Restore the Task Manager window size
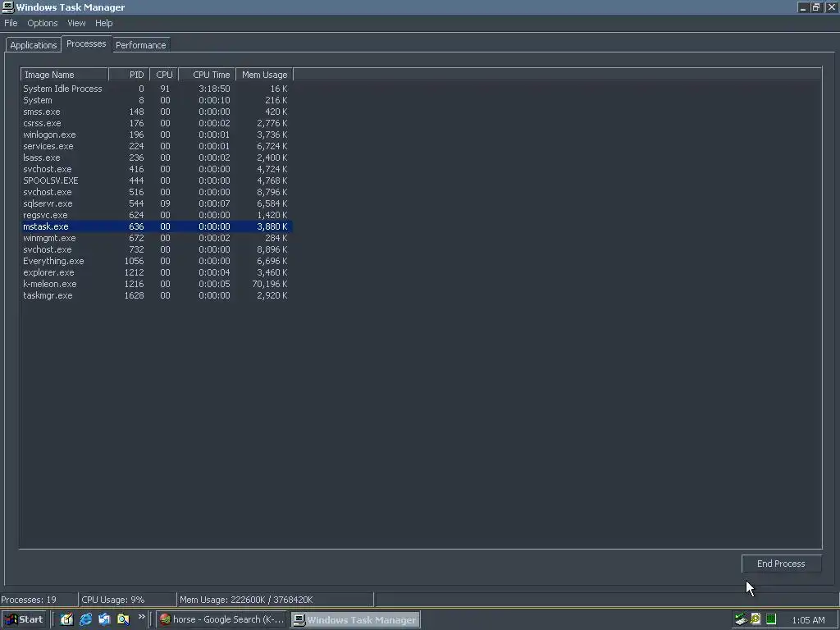This screenshot has width=840, height=630. (x=816, y=7)
